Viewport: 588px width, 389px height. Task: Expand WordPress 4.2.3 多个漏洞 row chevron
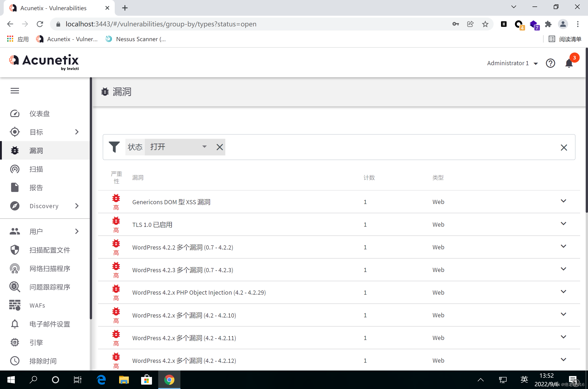[x=563, y=269]
